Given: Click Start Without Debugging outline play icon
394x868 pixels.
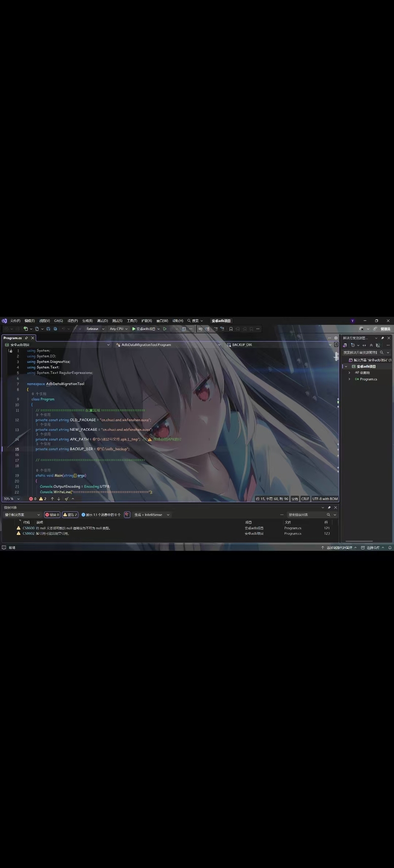Looking at the screenshot, I should click(x=164, y=329).
